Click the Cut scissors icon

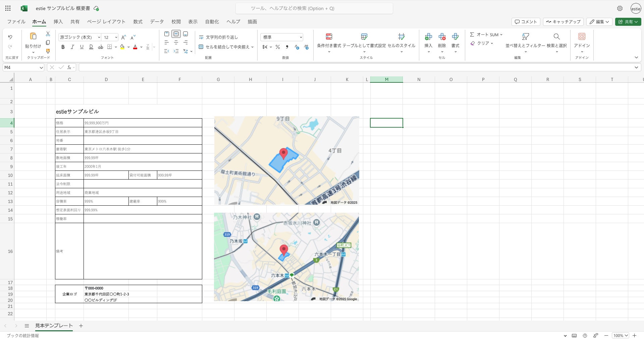pos(48,34)
